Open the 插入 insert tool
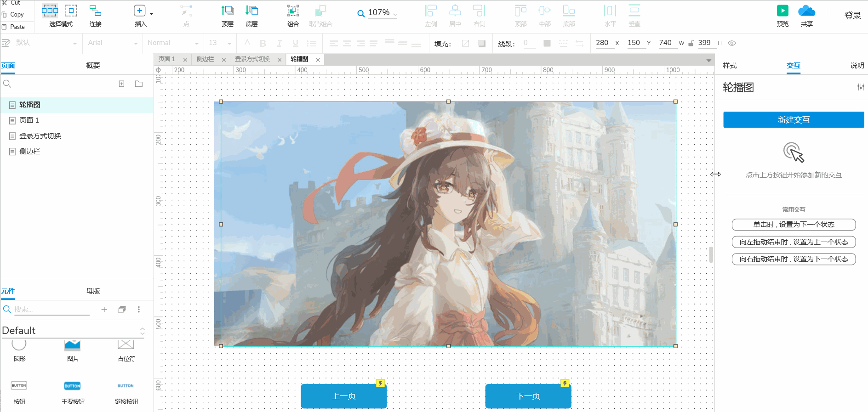Viewport: 868px width, 412px height. (x=140, y=11)
